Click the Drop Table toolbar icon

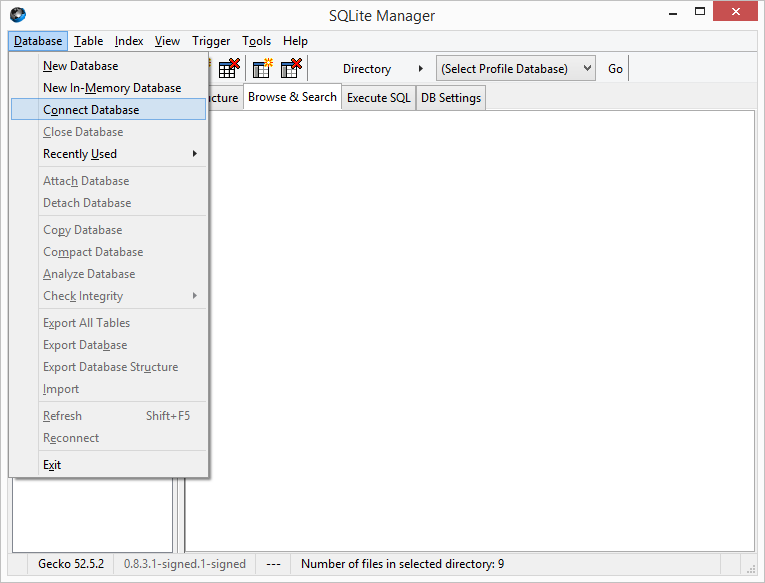tap(228, 69)
